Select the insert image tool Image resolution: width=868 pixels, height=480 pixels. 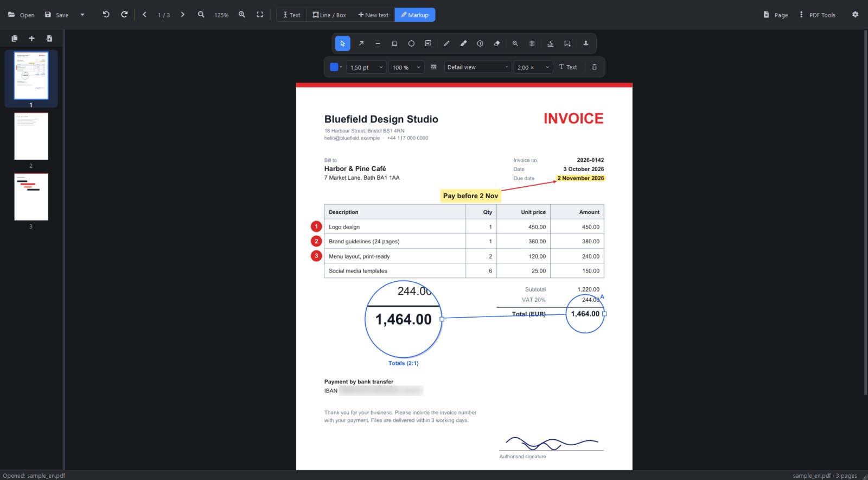click(x=567, y=43)
